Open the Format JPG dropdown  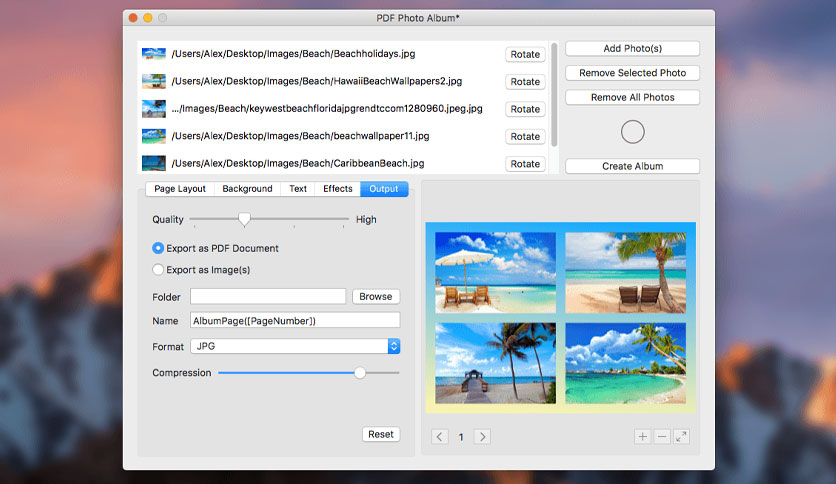point(295,346)
